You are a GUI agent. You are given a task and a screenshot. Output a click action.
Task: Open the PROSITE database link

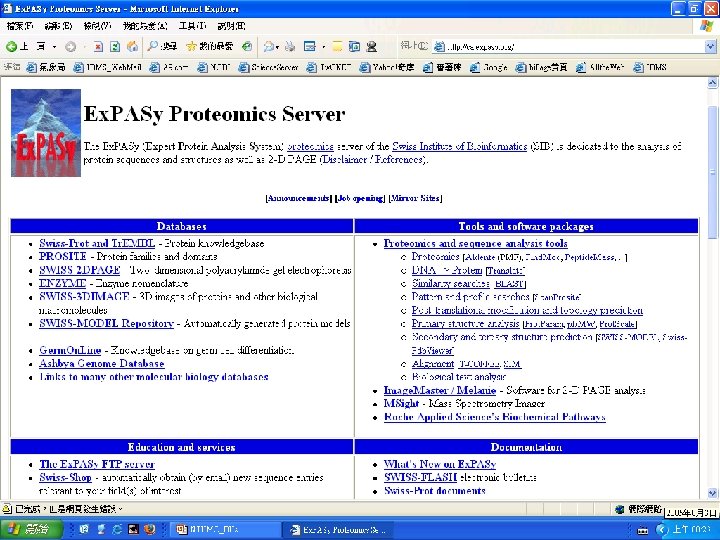(x=63, y=256)
